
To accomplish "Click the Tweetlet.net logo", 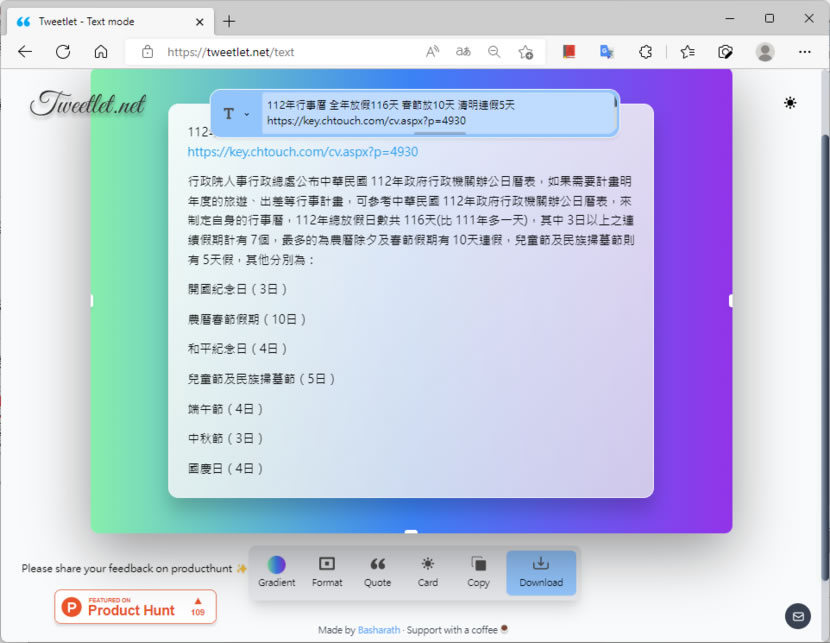I will (x=88, y=103).
